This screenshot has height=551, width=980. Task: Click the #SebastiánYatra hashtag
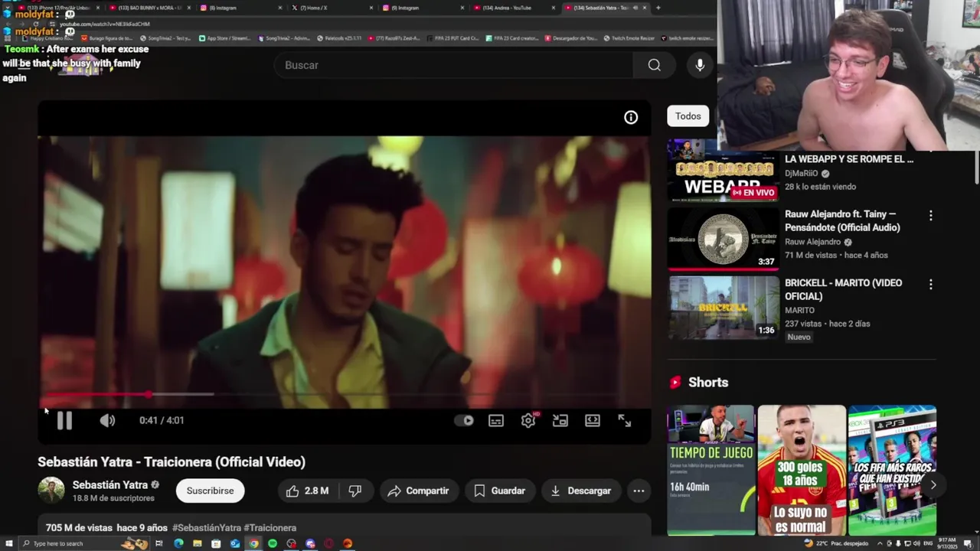207,528
